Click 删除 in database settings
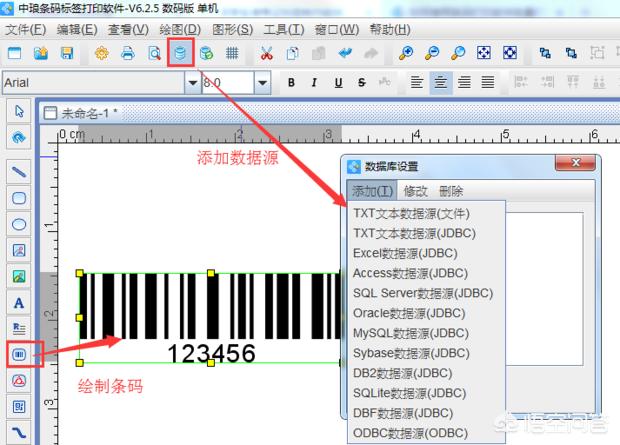Image resolution: width=620 pixels, height=445 pixels. 451,191
